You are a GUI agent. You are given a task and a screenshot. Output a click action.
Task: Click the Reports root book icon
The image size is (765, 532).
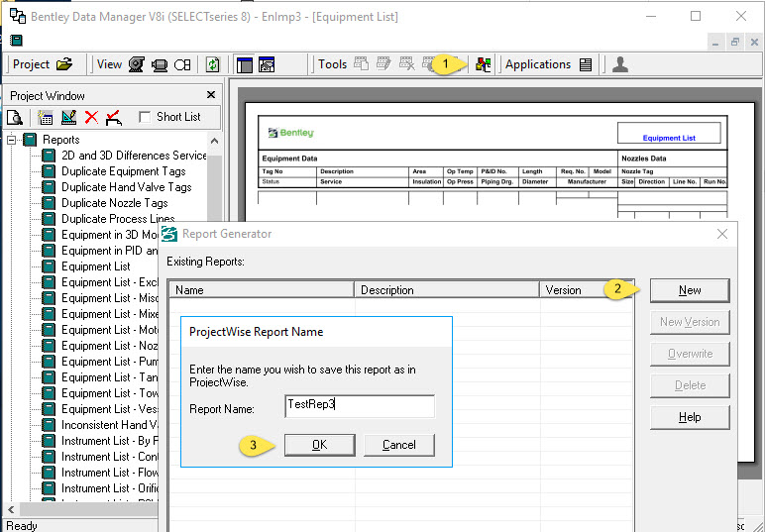[x=30, y=140]
